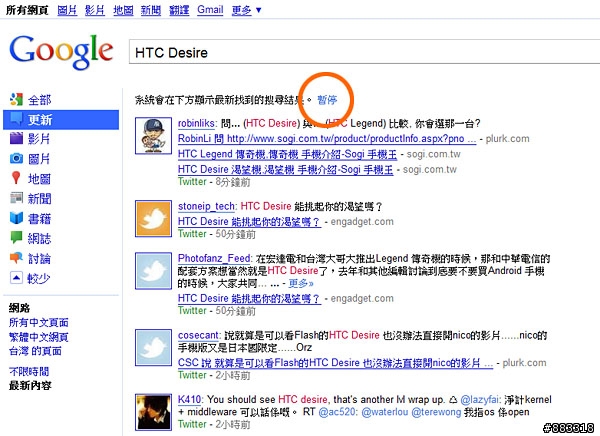The width and height of the screenshot is (600, 436).
Task: Select 全部 in the left sidebar
Action: tap(39, 100)
